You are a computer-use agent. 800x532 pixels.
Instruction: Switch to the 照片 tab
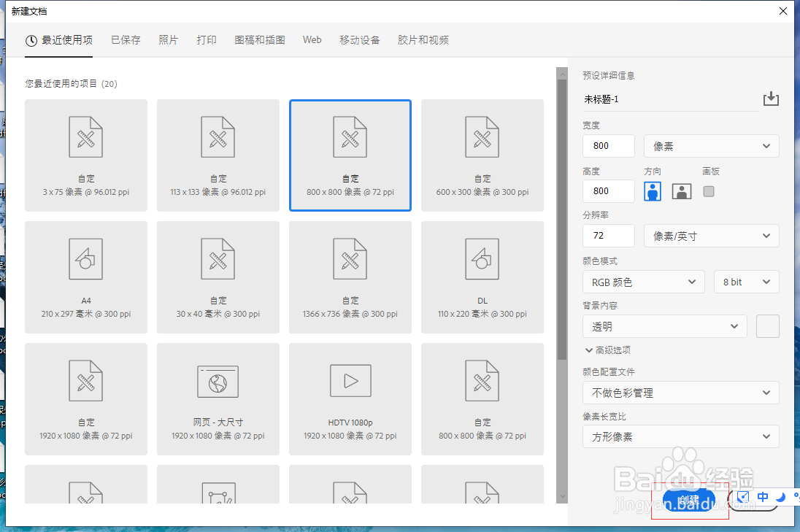tap(169, 40)
